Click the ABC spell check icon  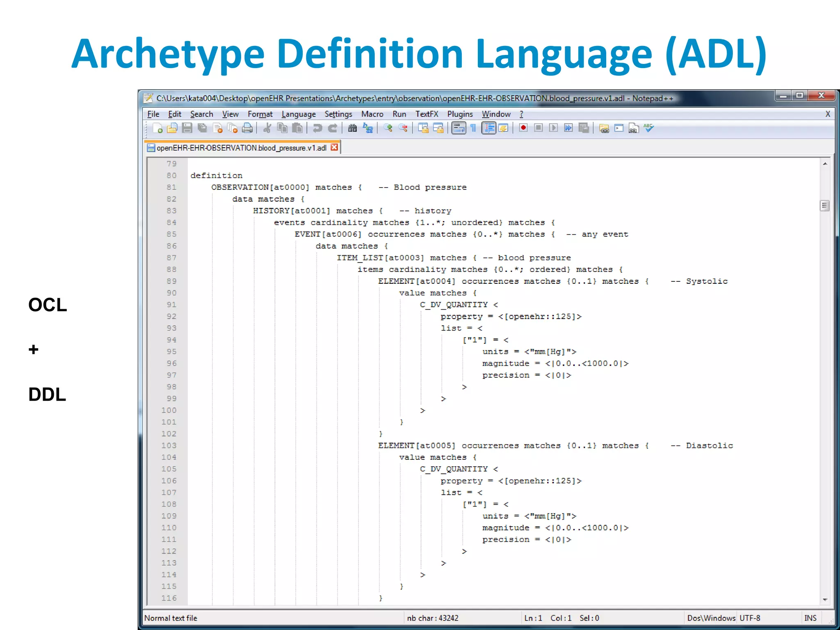click(648, 128)
